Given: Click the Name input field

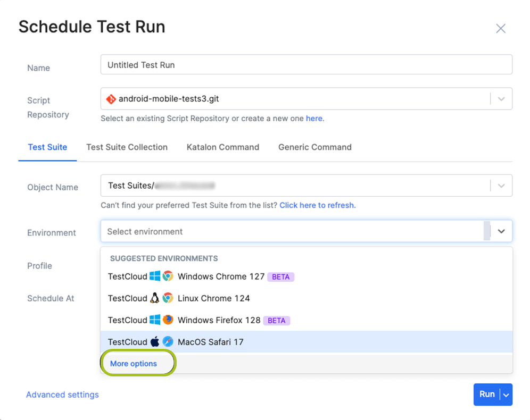Looking at the screenshot, I should (306, 65).
